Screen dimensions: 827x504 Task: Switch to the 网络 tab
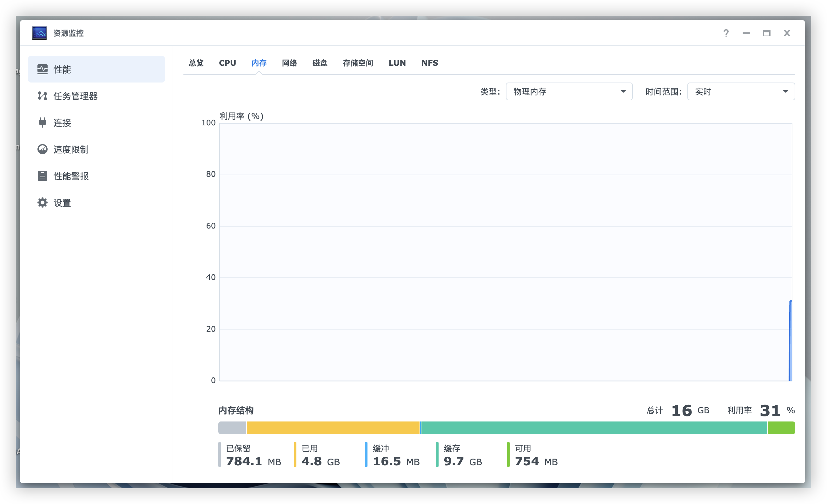click(289, 63)
